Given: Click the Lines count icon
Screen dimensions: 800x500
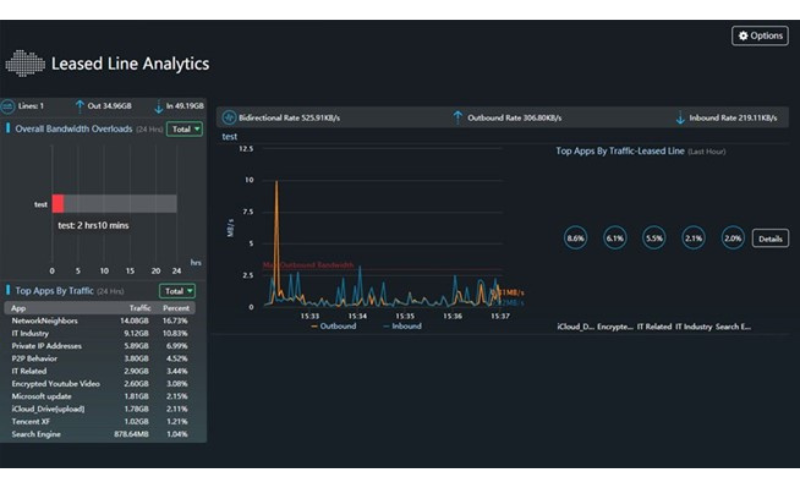Looking at the screenshot, I should 8,106.
